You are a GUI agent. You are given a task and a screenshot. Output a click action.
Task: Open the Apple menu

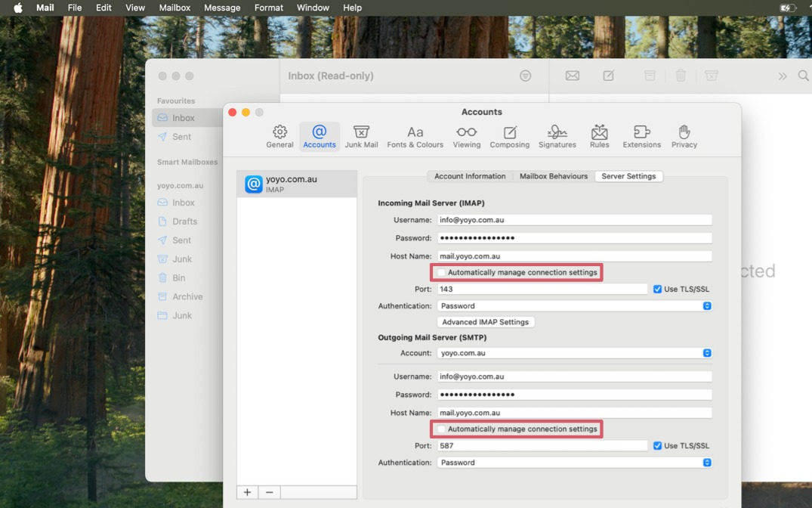click(17, 8)
